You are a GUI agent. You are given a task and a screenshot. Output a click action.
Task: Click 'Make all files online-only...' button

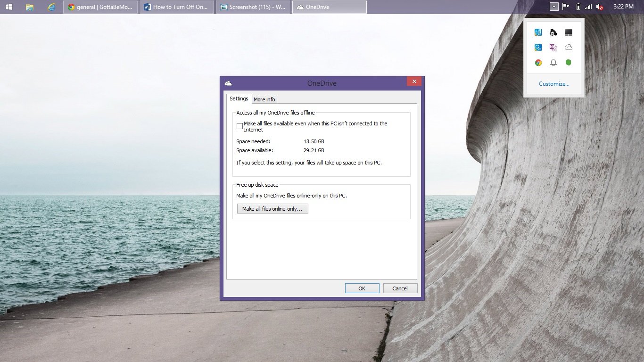point(272,209)
